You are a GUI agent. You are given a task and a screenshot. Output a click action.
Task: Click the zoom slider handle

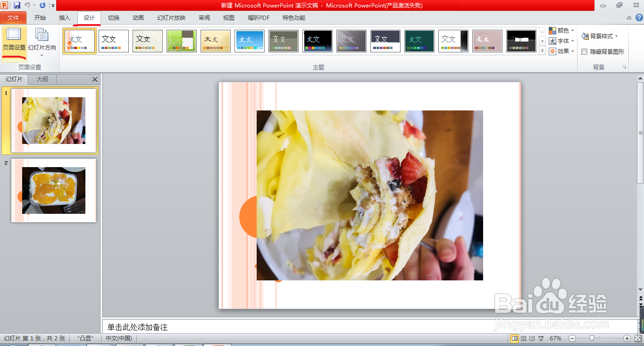click(592, 338)
